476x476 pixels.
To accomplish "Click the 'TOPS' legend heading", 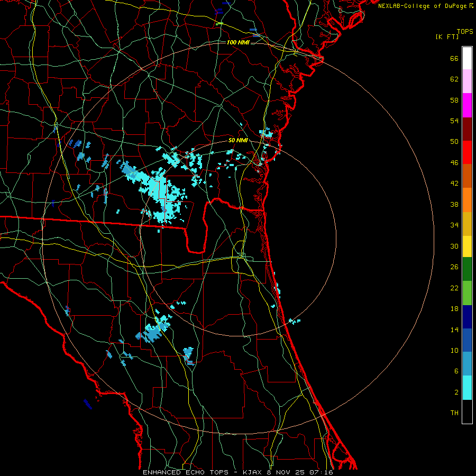I will (465, 32).
